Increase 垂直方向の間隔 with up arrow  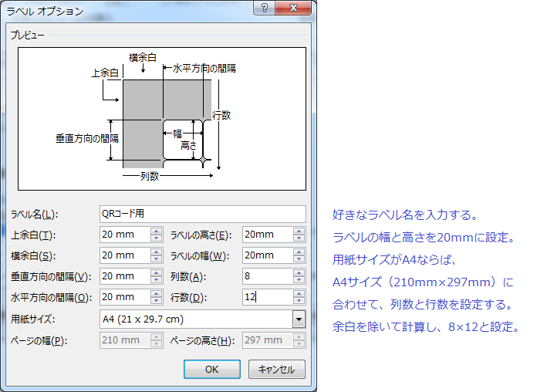pyautogui.click(x=156, y=272)
